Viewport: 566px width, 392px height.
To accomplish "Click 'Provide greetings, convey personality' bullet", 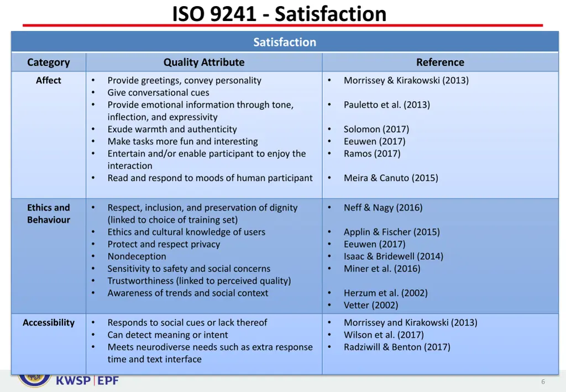I will click(x=184, y=80).
